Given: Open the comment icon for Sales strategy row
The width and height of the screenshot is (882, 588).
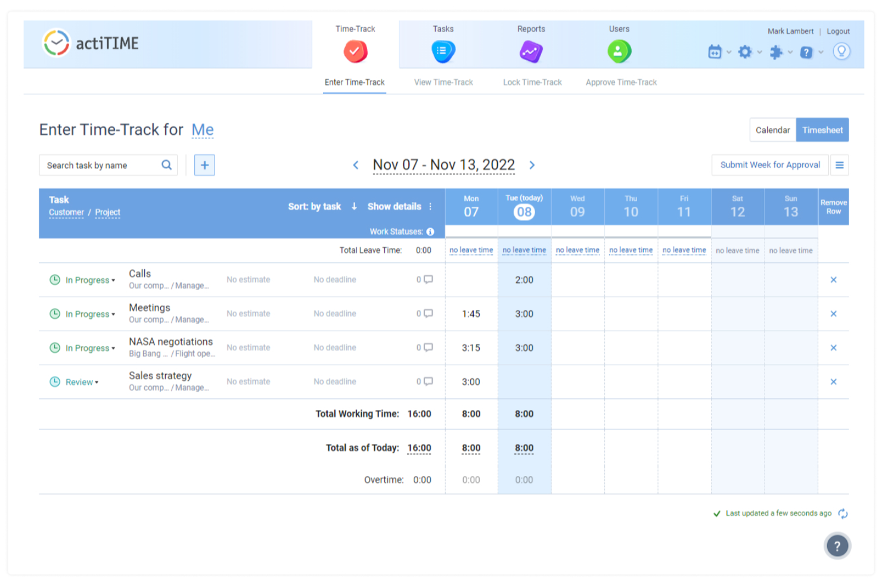Looking at the screenshot, I should click(428, 381).
